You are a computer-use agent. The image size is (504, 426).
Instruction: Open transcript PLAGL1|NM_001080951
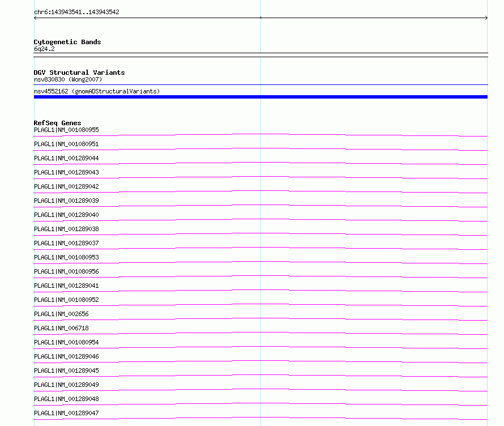click(66, 144)
